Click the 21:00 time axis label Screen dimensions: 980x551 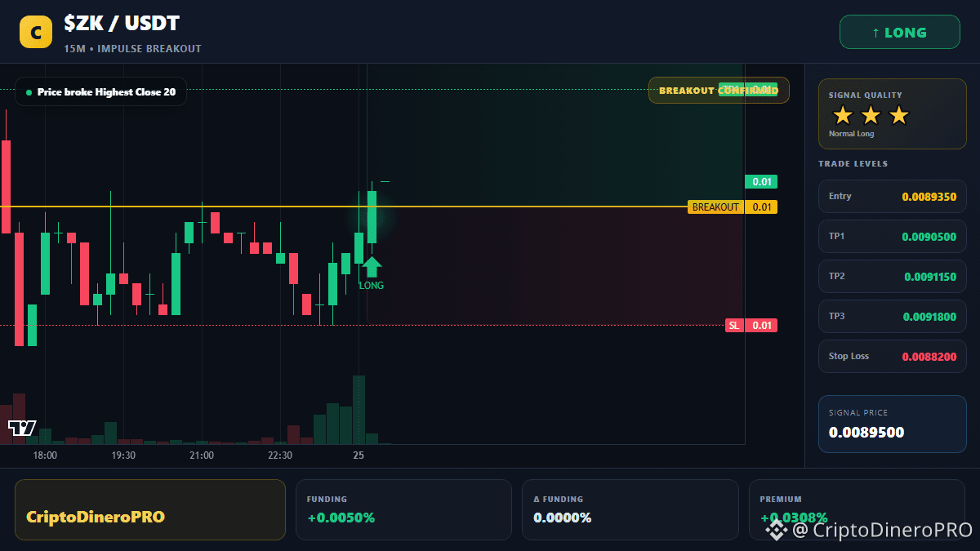coord(202,455)
